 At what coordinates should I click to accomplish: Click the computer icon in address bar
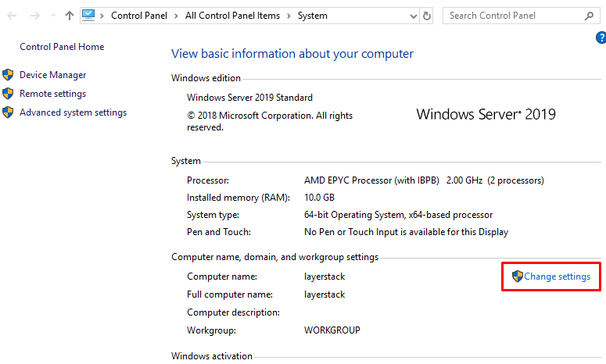(x=88, y=16)
